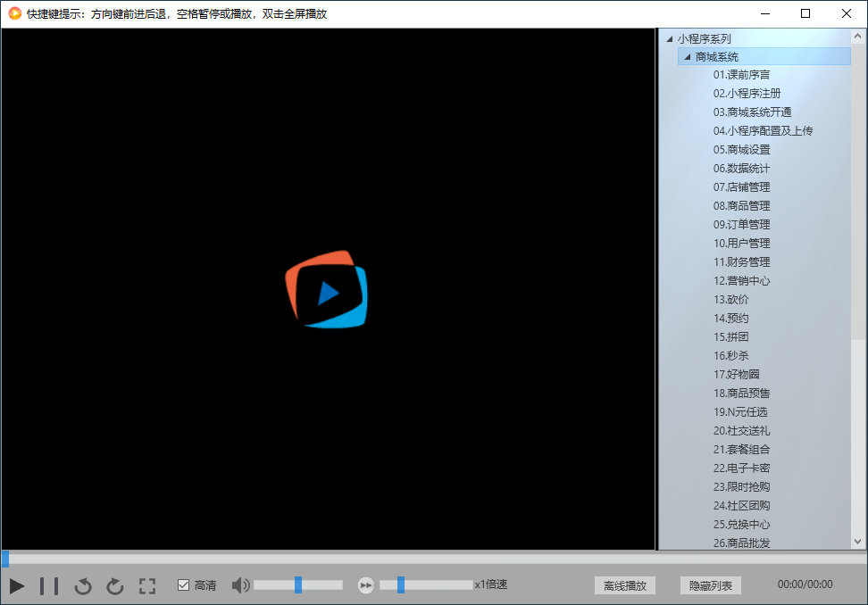
Task: Open lesson 11.财务管理
Action: [741, 262]
